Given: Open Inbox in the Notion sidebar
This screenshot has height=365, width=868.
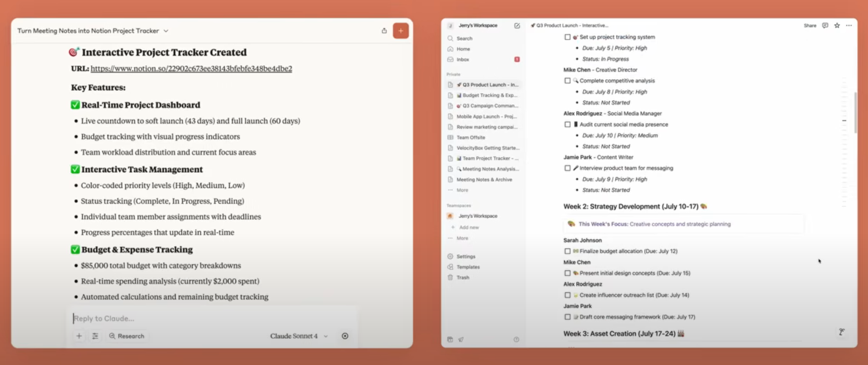Looking at the screenshot, I should [x=463, y=59].
